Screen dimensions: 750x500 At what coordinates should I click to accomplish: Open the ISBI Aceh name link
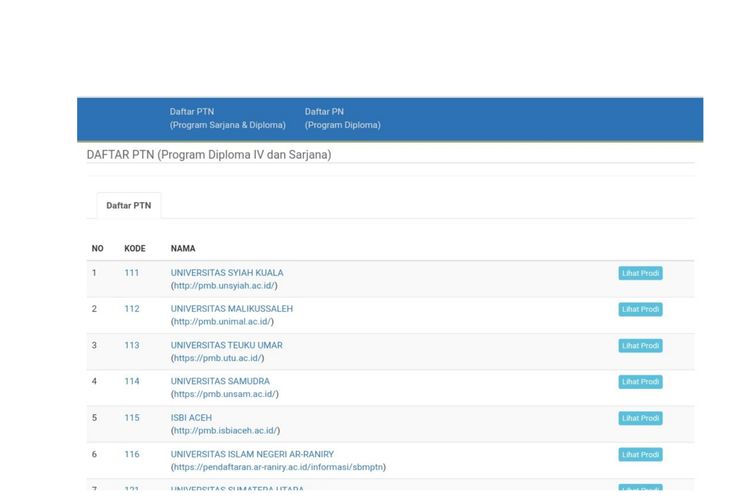click(191, 418)
